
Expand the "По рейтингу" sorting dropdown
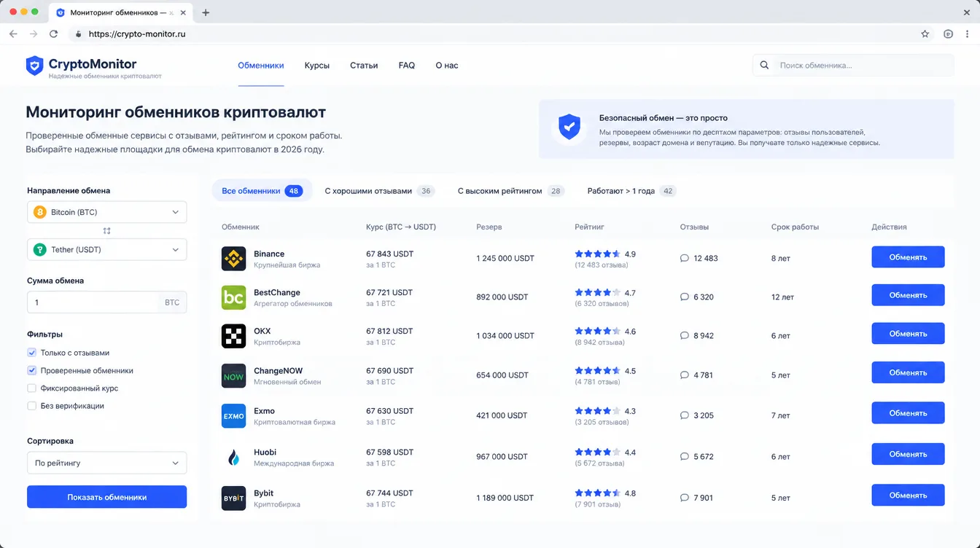coord(107,463)
